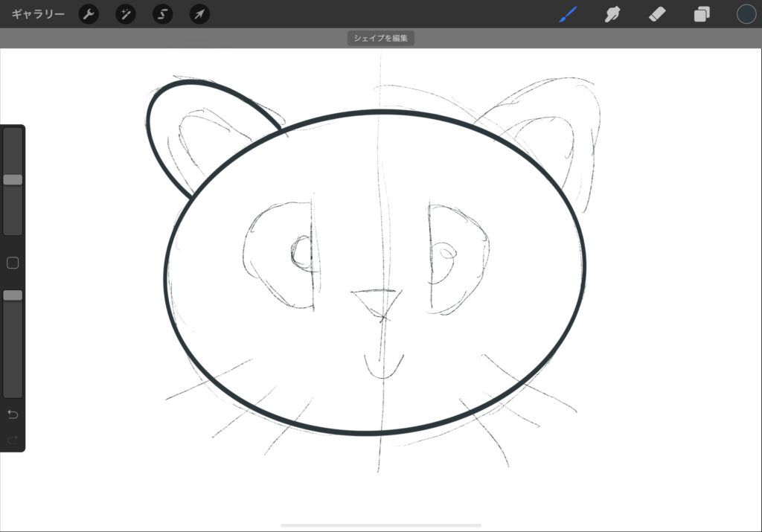Screen dimensions: 762x532
Task: Open the active color swatch
Action: (746, 14)
